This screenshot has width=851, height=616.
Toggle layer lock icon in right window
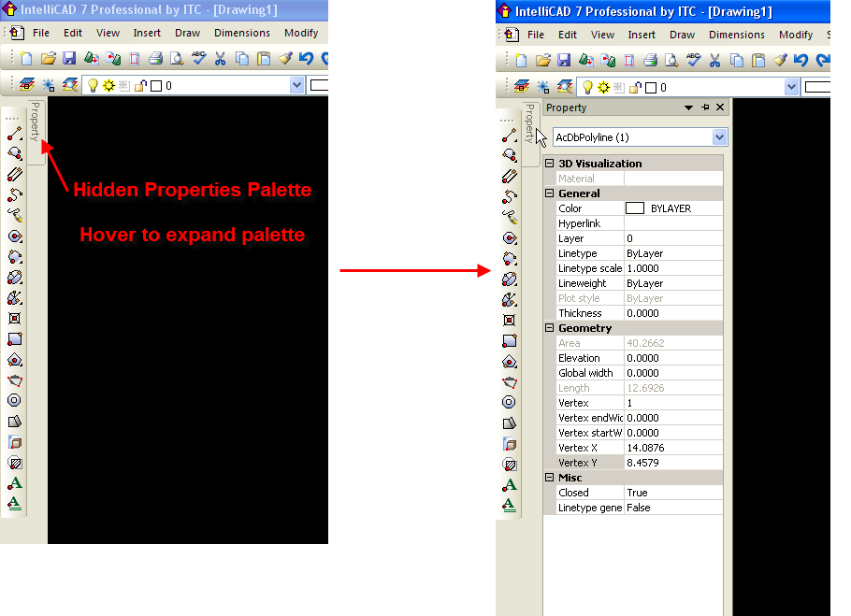[635, 87]
